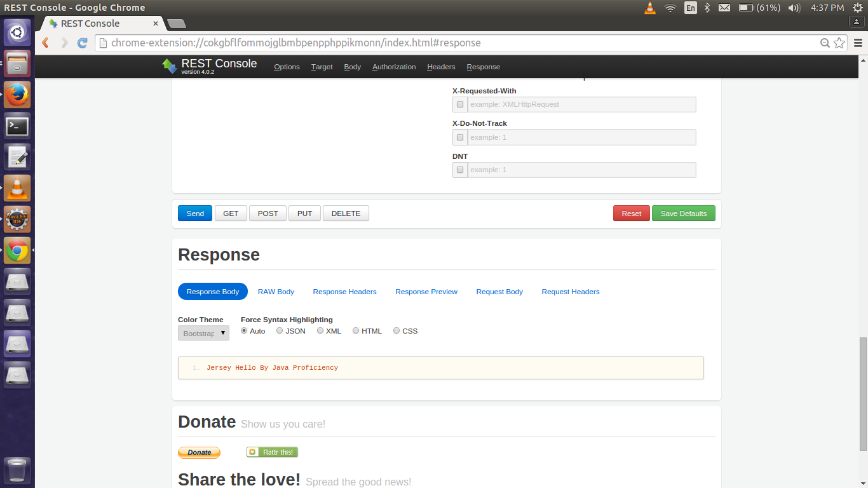Click the Bluetooth icon in the system tray

tap(707, 9)
